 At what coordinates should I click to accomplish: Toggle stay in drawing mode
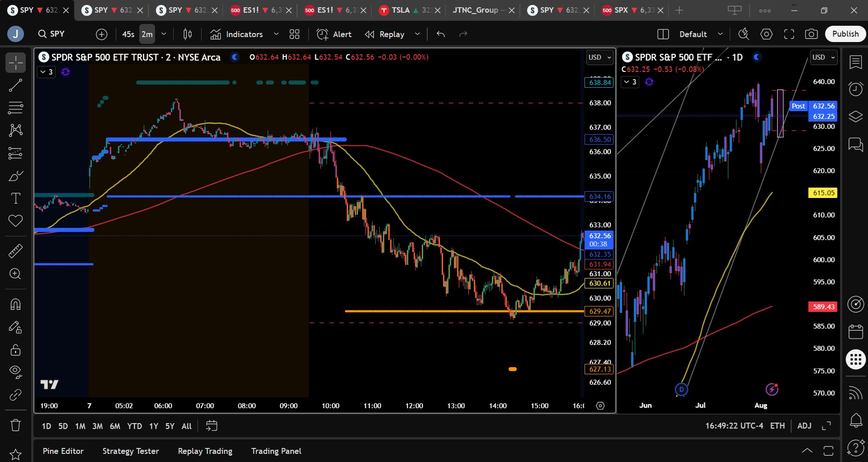point(15,327)
